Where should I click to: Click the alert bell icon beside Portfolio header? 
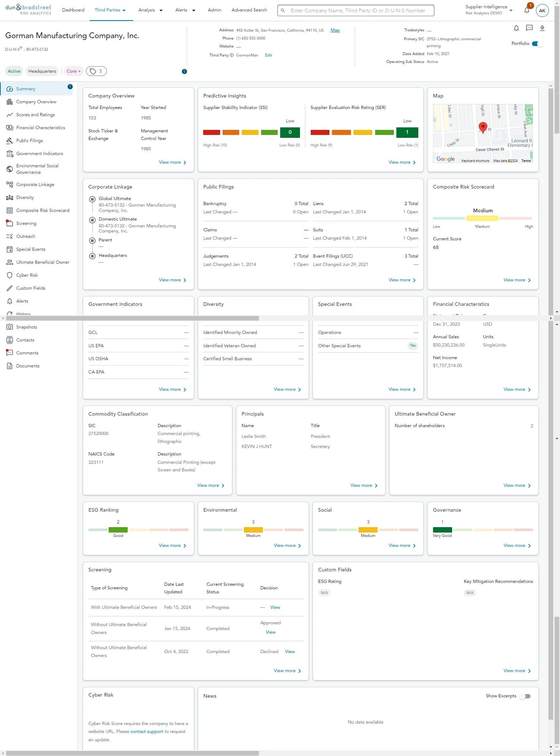coord(516,28)
